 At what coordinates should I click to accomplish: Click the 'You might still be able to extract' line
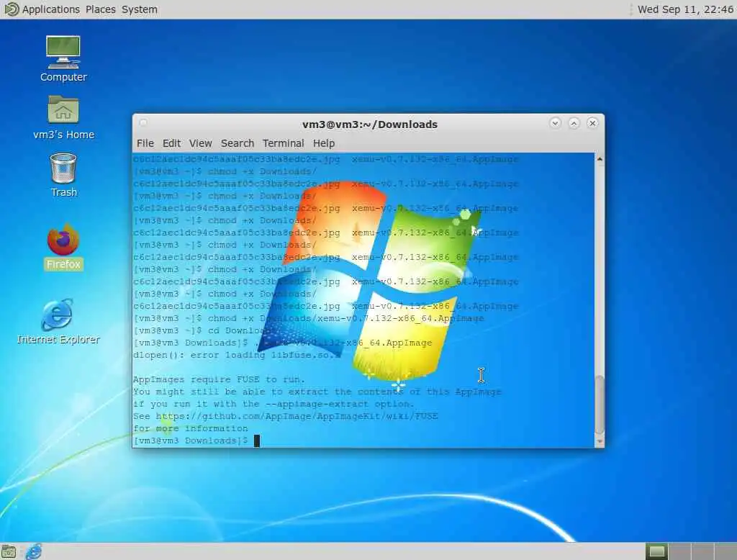[317, 392]
